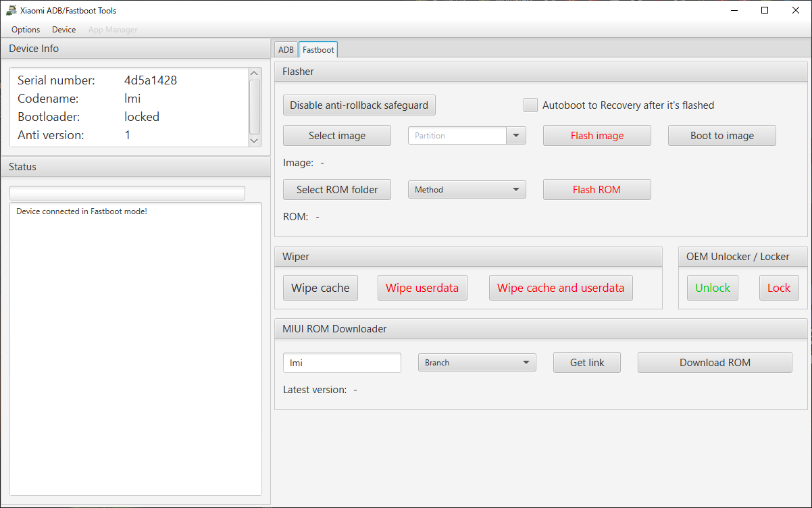Click 'Device connected in Fastboot mode!' message
This screenshot has height=508, width=812.
[x=82, y=211]
